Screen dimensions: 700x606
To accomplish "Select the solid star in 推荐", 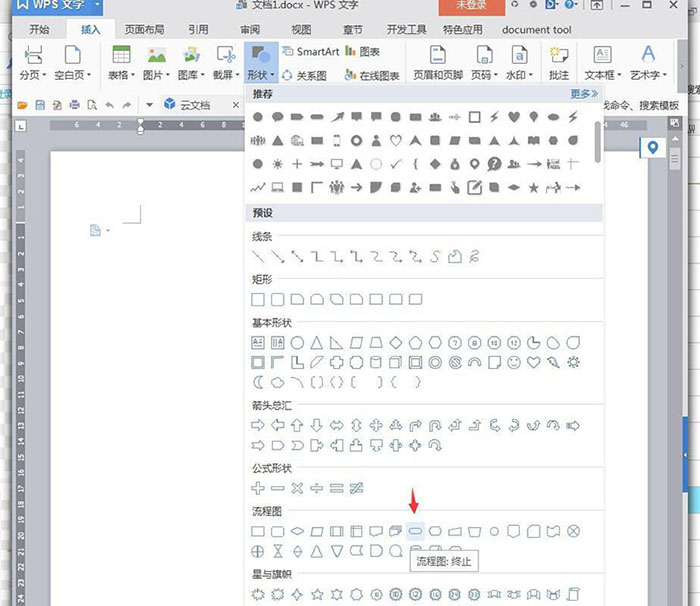I will click(533, 188).
